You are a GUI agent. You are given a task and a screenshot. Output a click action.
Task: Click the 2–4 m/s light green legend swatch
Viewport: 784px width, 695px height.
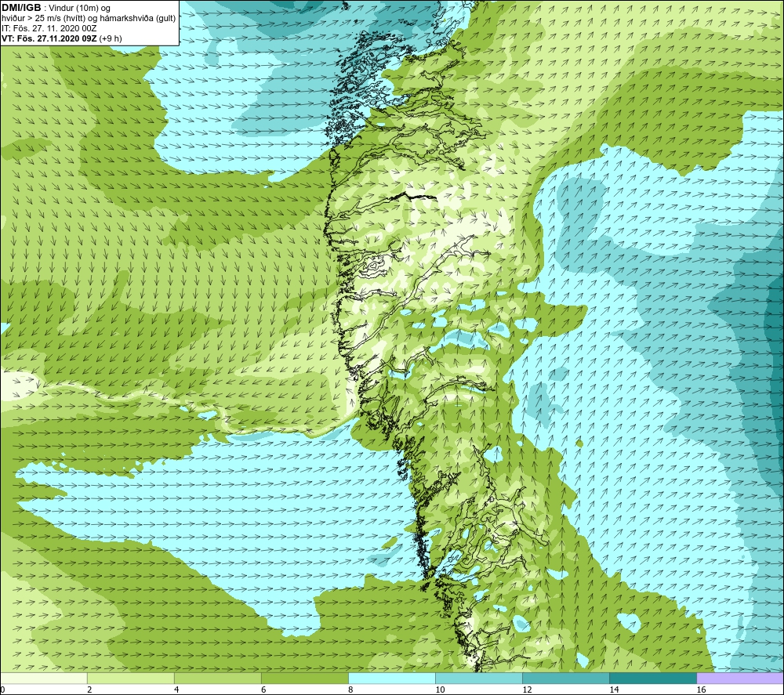coord(131,678)
